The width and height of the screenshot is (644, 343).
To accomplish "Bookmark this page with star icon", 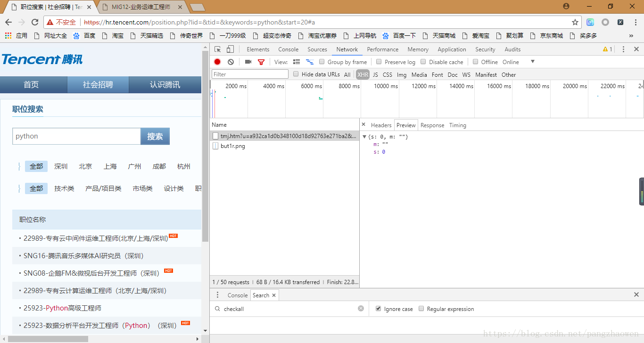I will (575, 22).
